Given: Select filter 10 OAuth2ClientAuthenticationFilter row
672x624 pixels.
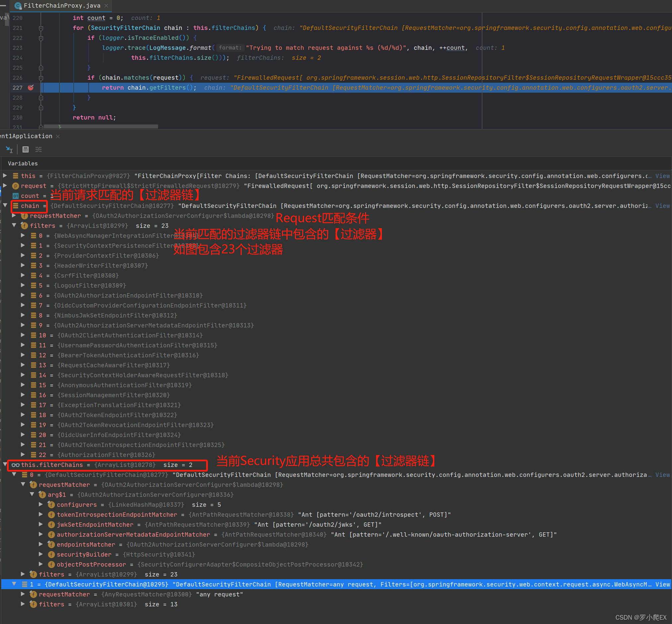Looking at the screenshot, I should coord(336,335).
